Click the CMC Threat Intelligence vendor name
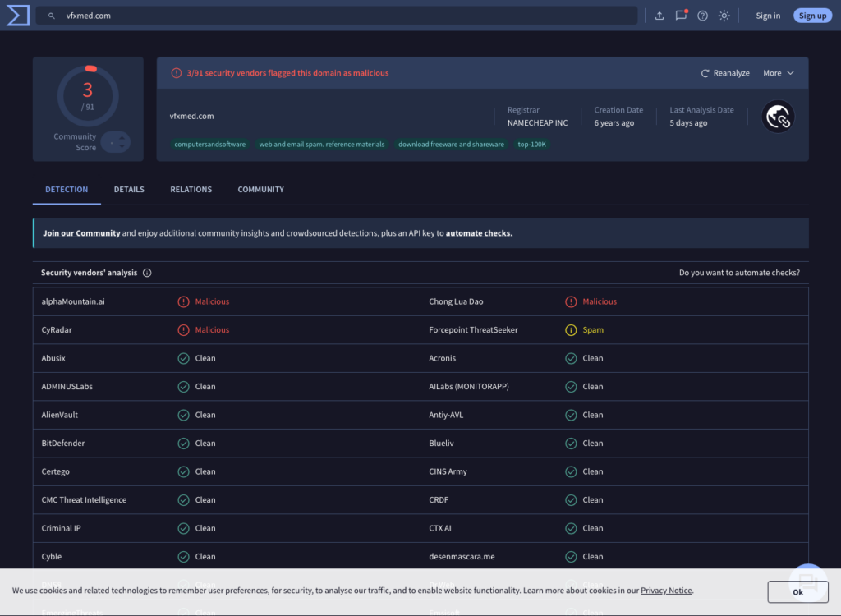Screen dimensions: 841x616 click(84, 500)
